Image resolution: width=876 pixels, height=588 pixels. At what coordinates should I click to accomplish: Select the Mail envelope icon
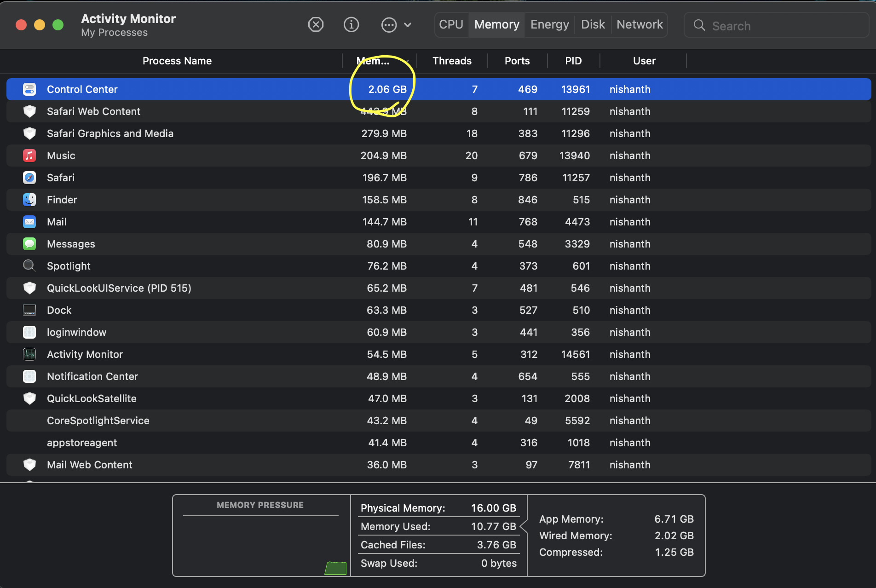click(x=29, y=222)
